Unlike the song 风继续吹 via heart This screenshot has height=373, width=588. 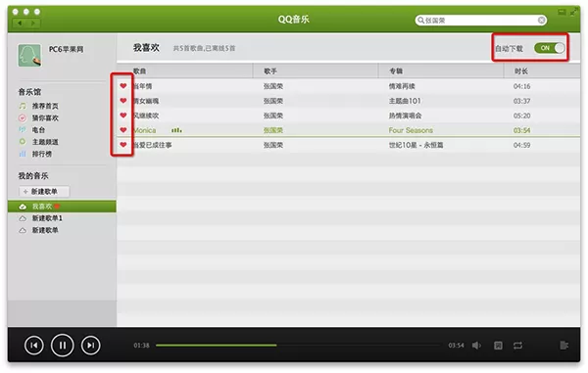pyautogui.click(x=123, y=116)
